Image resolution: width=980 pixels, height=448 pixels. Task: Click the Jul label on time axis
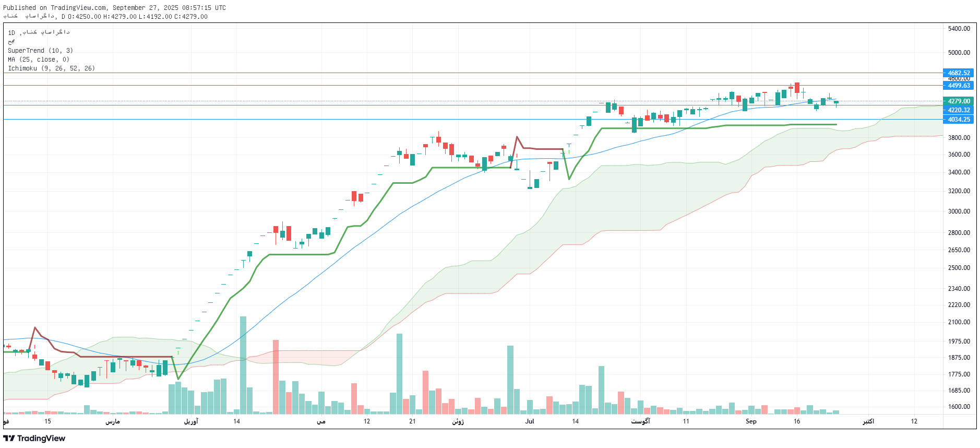click(530, 421)
